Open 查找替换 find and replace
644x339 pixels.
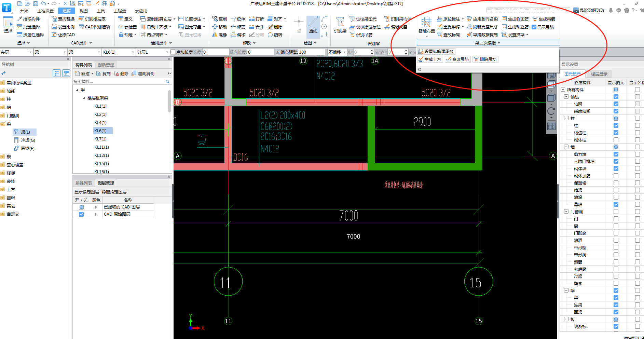[63, 19]
